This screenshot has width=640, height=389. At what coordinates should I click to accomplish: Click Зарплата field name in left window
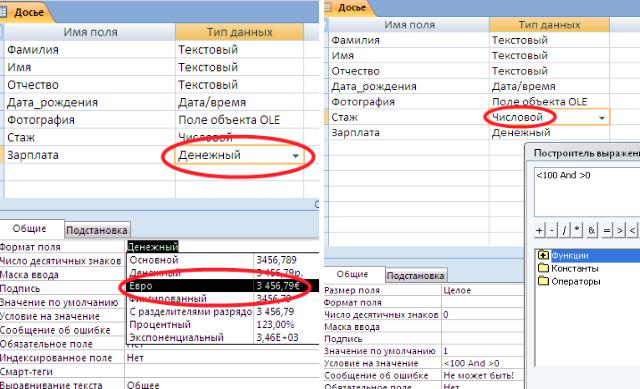(33, 155)
